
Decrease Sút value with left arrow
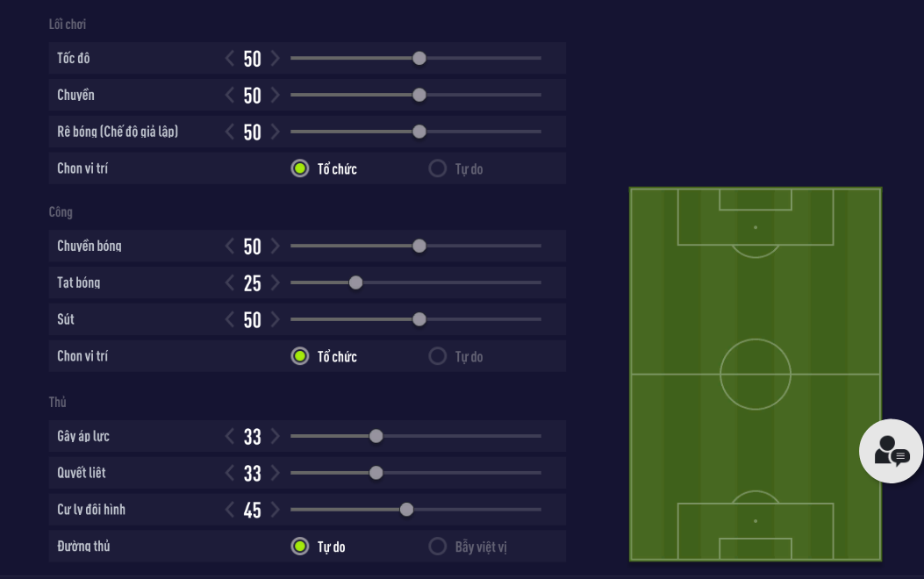tap(230, 319)
